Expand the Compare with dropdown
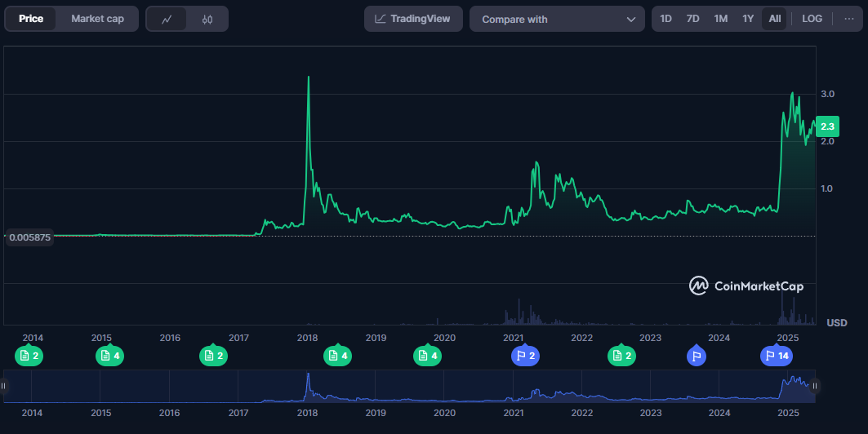 pos(557,19)
